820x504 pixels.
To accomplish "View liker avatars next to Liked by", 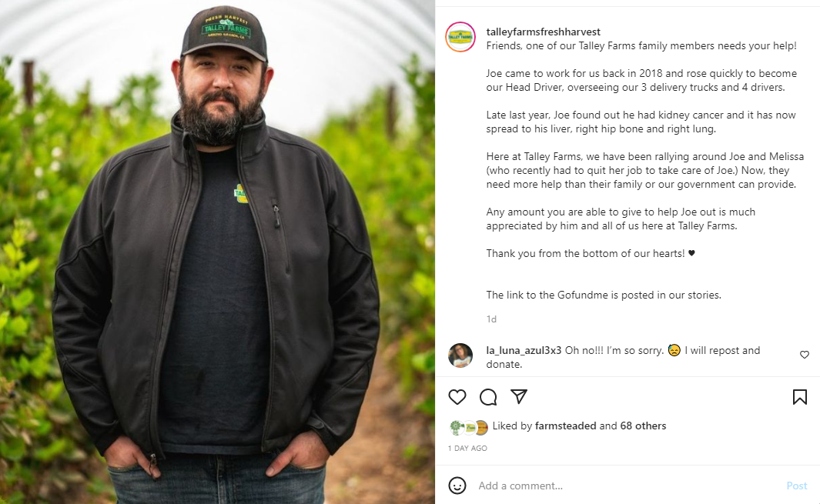I will (x=468, y=427).
